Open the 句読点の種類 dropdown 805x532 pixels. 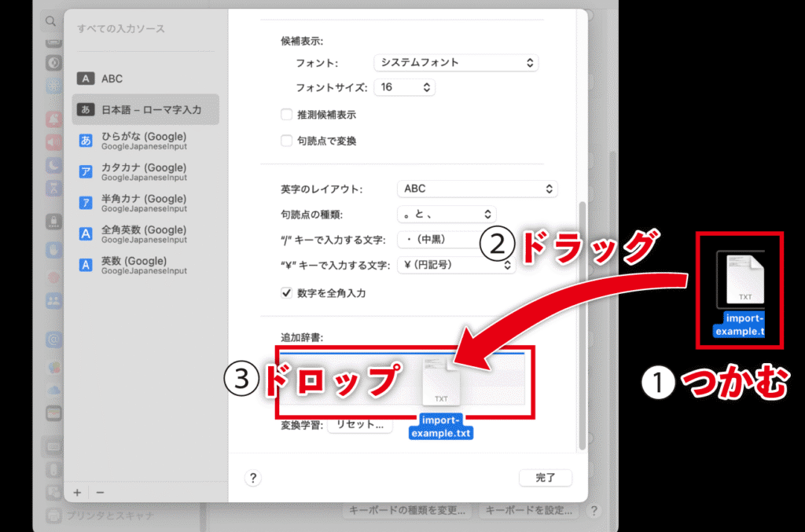[447, 214]
